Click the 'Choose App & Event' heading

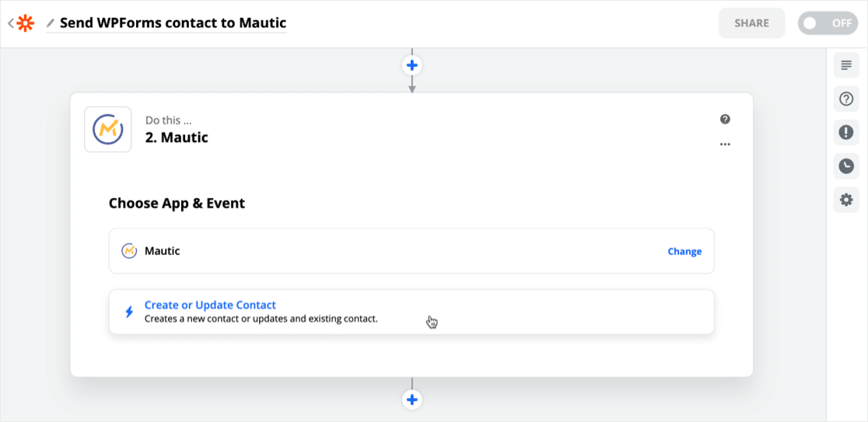coord(177,204)
